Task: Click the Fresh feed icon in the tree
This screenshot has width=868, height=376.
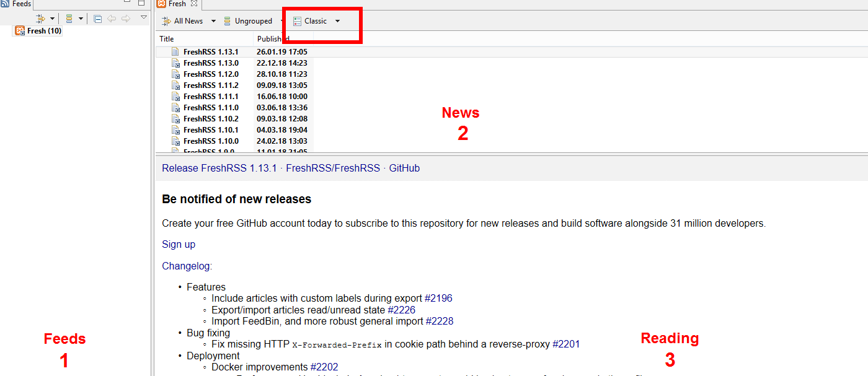Action: [x=20, y=31]
